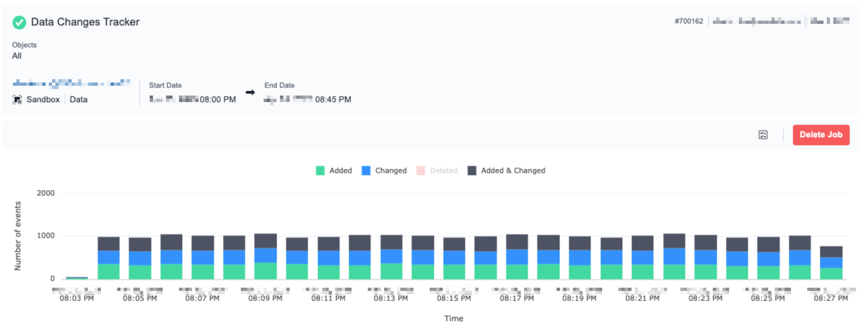868x330 pixels.
Task: Click the dark Added & Changed swatch
Action: coord(472,170)
